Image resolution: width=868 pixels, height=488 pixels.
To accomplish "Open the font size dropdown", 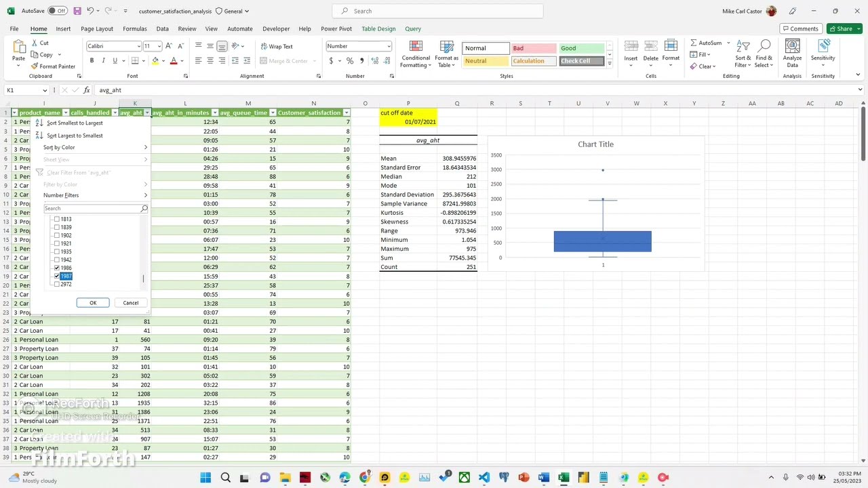I will (159, 46).
